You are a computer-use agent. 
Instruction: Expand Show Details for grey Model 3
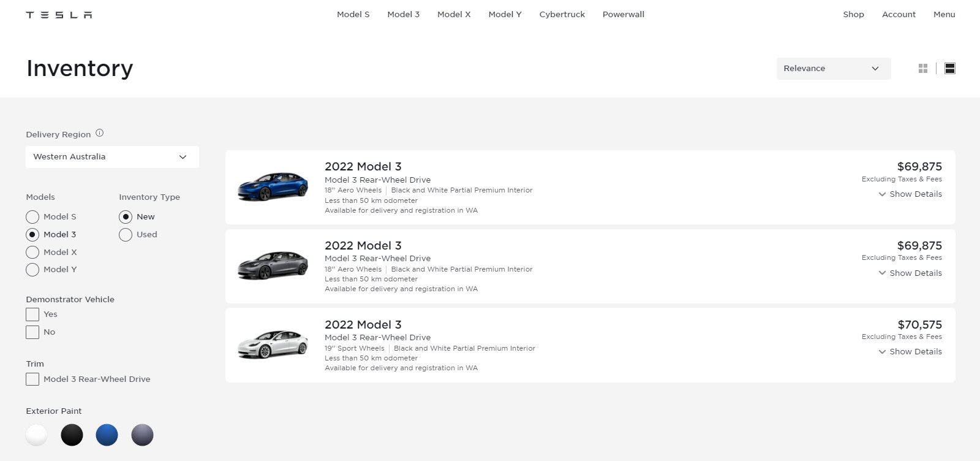click(910, 273)
